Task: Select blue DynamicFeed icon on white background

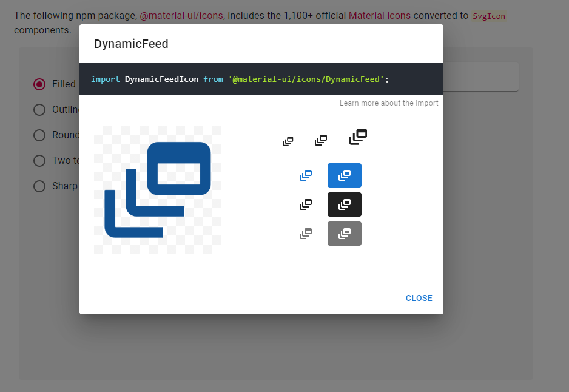Action: tap(306, 175)
